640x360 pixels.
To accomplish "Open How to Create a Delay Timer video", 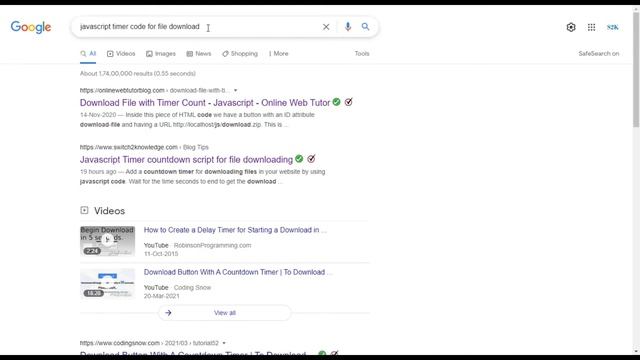I will 235,230.
